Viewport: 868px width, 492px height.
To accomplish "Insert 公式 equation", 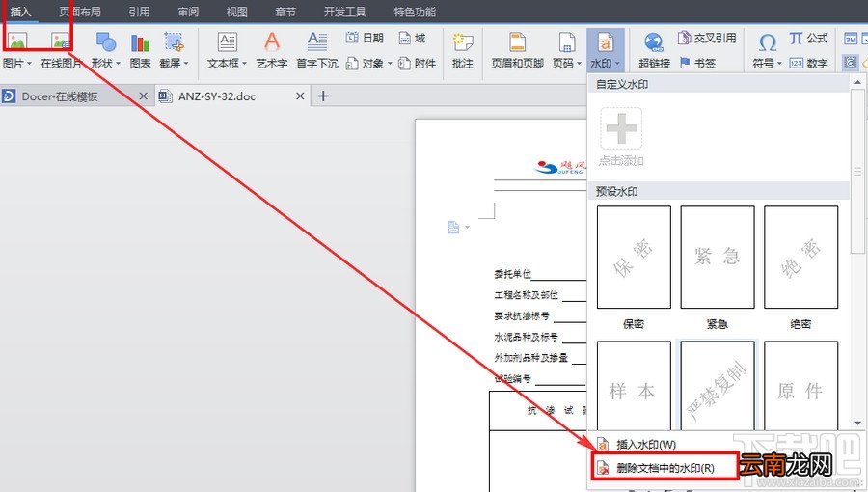I will (808, 38).
